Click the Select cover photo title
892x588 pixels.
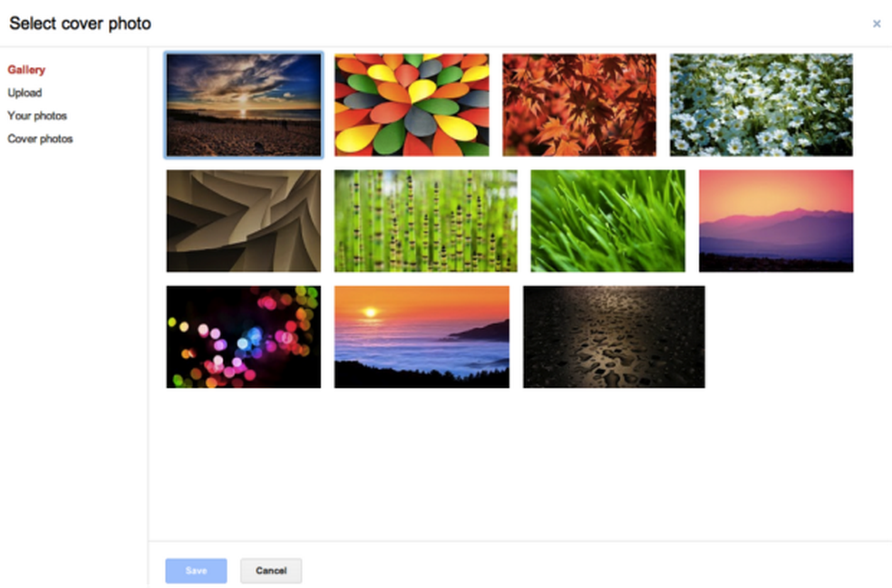[x=80, y=24]
